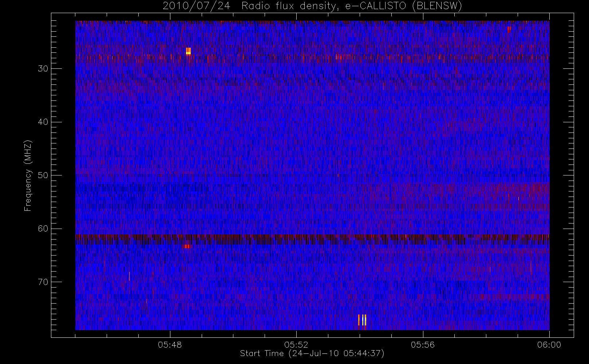Click the 05:56 time tick label
The width and height of the screenshot is (589, 364).
coord(423,345)
